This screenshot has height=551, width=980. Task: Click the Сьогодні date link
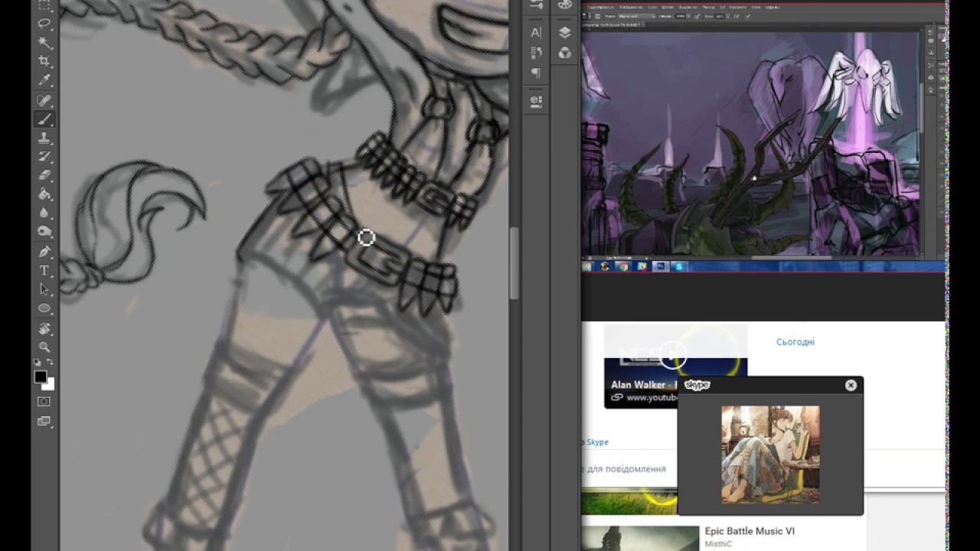pos(795,342)
